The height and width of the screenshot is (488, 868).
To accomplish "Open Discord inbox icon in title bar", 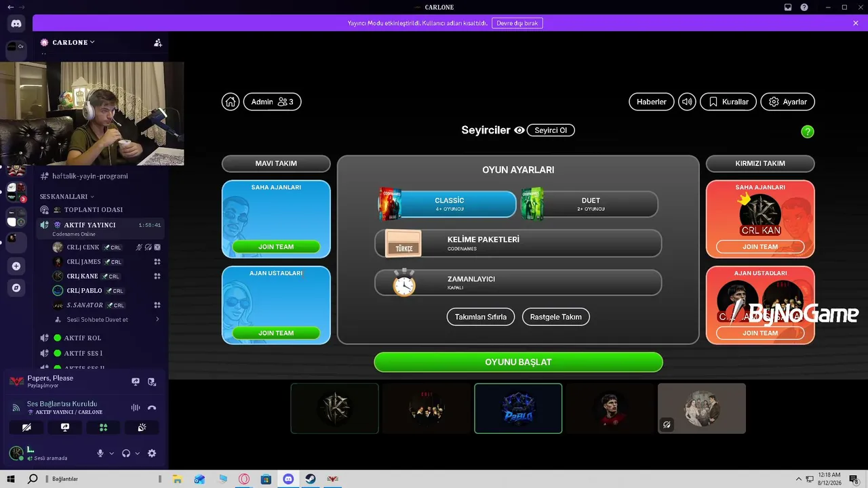I will click(x=788, y=7).
